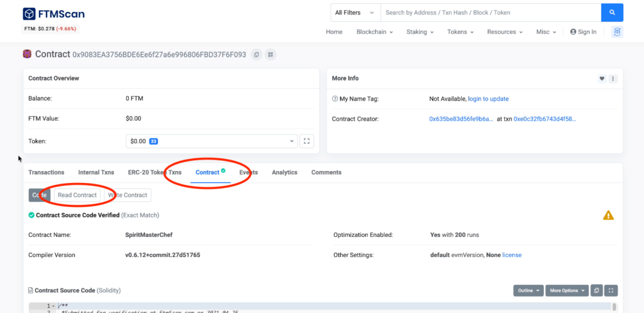Switch to the Transactions tab

click(x=46, y=172)
